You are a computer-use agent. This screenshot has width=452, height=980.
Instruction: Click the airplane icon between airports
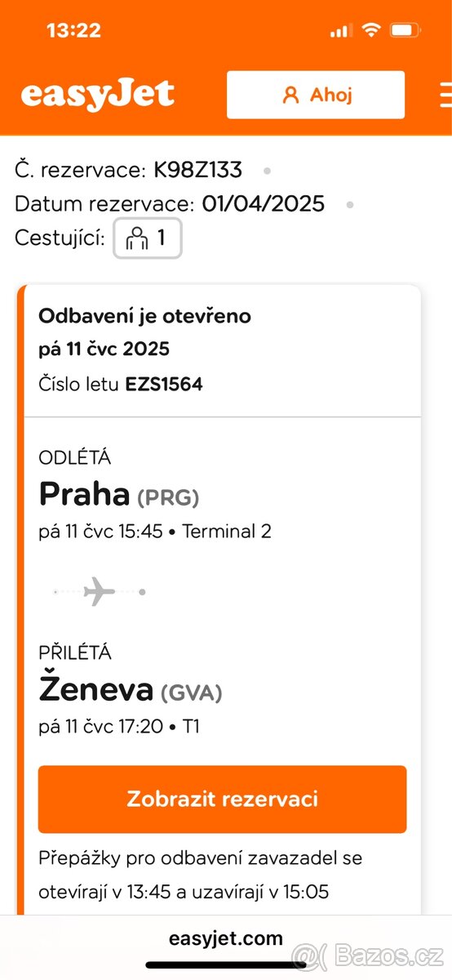point(100,590)
